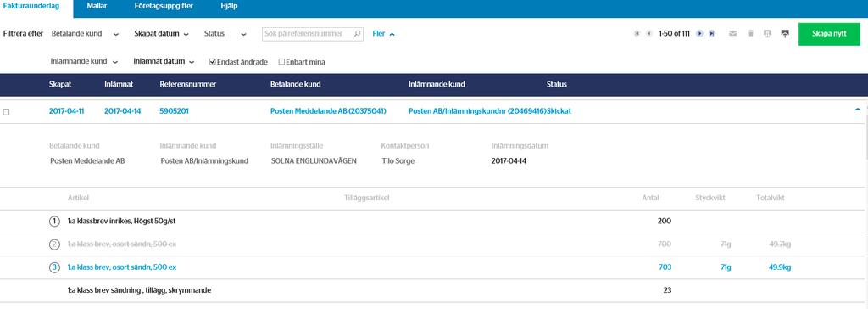Click the Skapa nytt button
868x309 pixels.
[x=829, y=34]
